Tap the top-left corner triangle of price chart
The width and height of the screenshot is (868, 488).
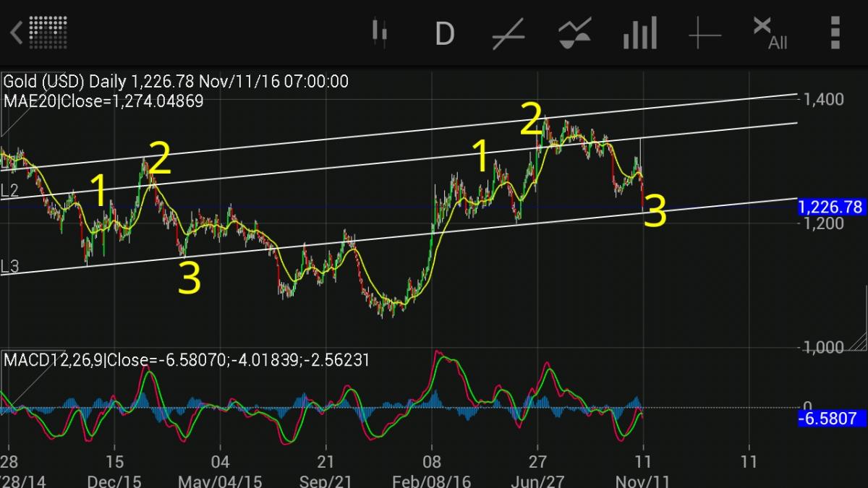[x=9, y=127]
